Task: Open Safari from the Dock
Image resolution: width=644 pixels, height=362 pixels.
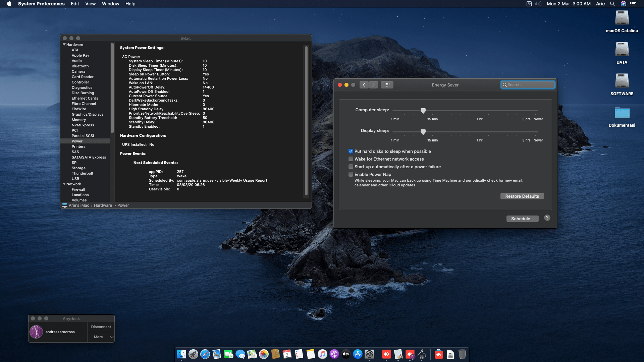Action: tap(205, 354)
